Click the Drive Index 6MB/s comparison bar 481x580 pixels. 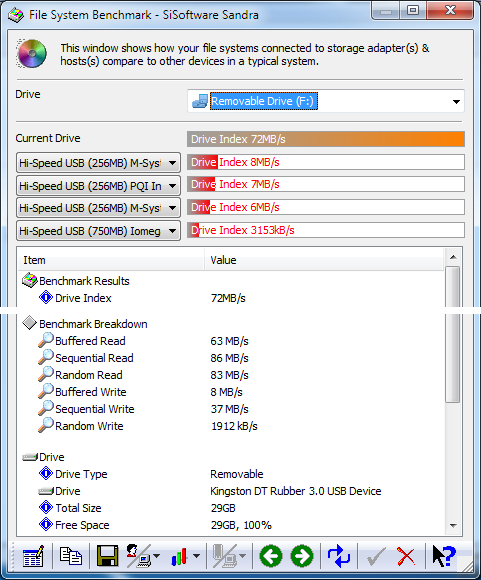(x=326, y=207)
